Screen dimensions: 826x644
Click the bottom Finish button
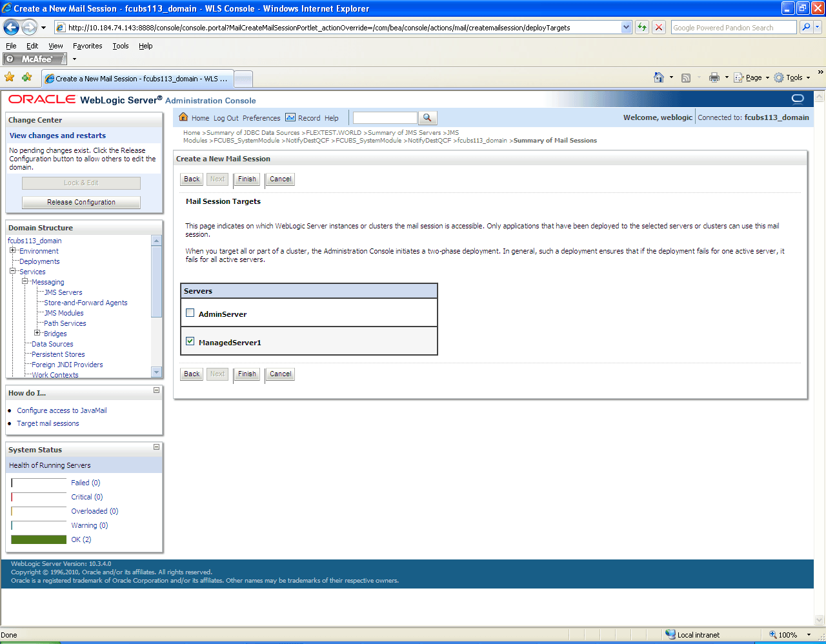tap(247, 374)
